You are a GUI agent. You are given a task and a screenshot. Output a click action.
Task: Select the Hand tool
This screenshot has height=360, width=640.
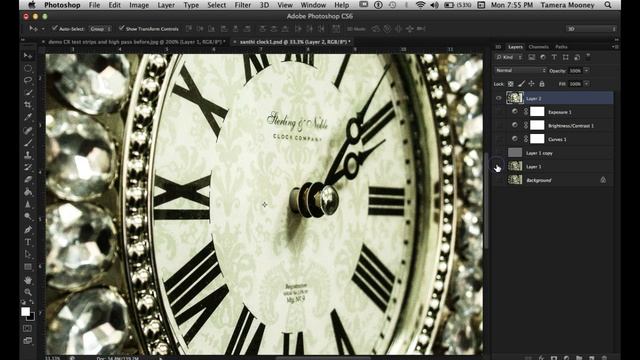coord(28,280)
